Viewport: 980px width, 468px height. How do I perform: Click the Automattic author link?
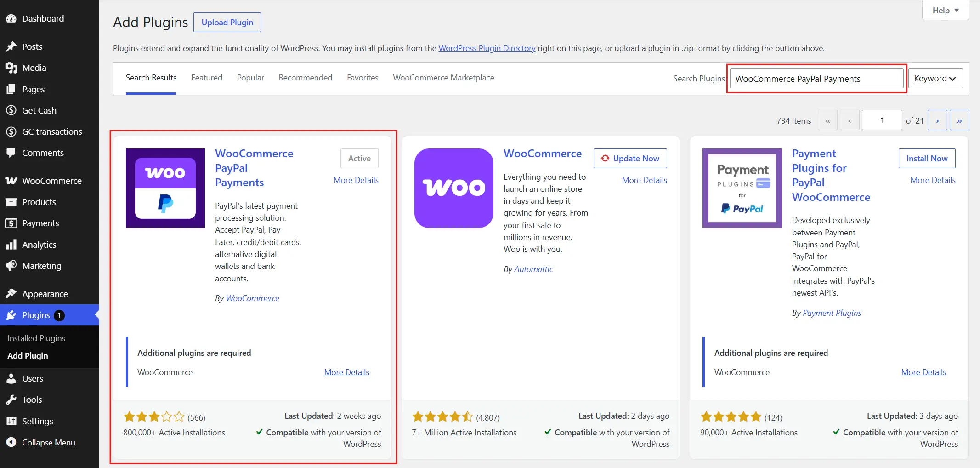click(x=533, y=269)
